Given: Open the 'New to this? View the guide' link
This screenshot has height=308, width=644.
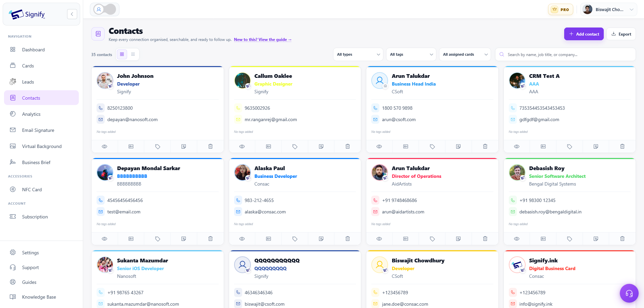Looking at the screenshot, I should 263,40.
